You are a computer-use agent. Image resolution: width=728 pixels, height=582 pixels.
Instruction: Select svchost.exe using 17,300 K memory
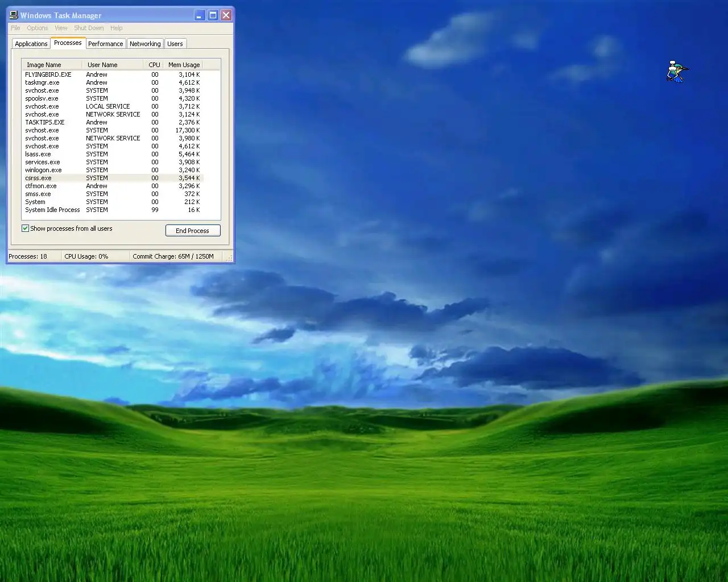[x=113, y=130]
